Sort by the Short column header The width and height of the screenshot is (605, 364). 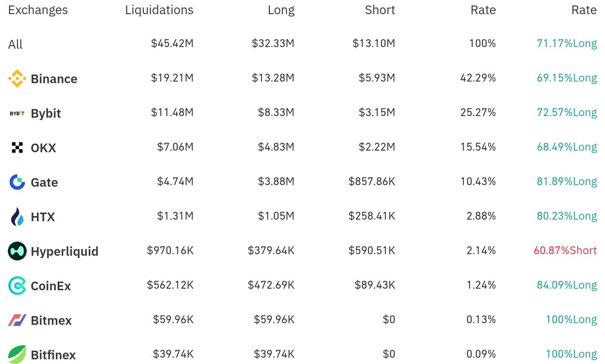[380, 10]
